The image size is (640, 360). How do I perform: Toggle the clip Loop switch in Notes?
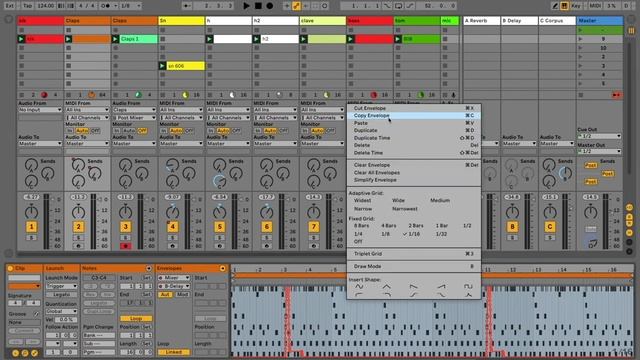(136, 318)
